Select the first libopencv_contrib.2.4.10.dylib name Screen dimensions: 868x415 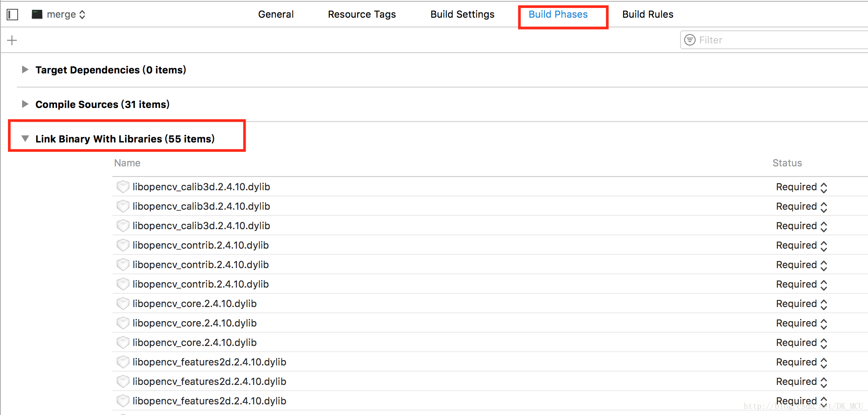pos(201,245)
